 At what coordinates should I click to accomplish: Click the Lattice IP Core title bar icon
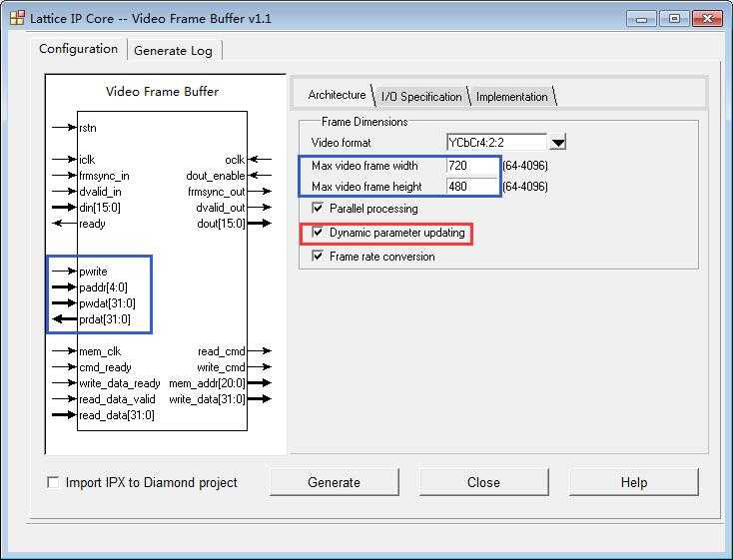[x=17, y=18]
